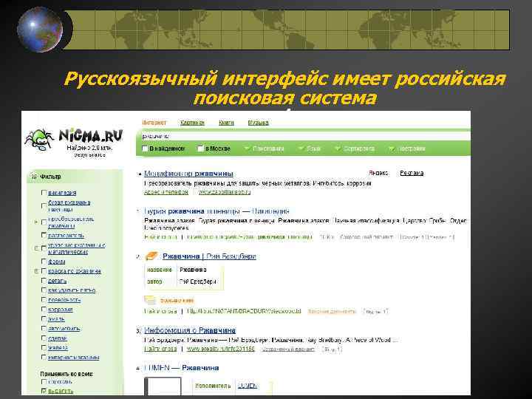Click the Найдено 2,8 млн. результатов text

(x=90, y=151)
